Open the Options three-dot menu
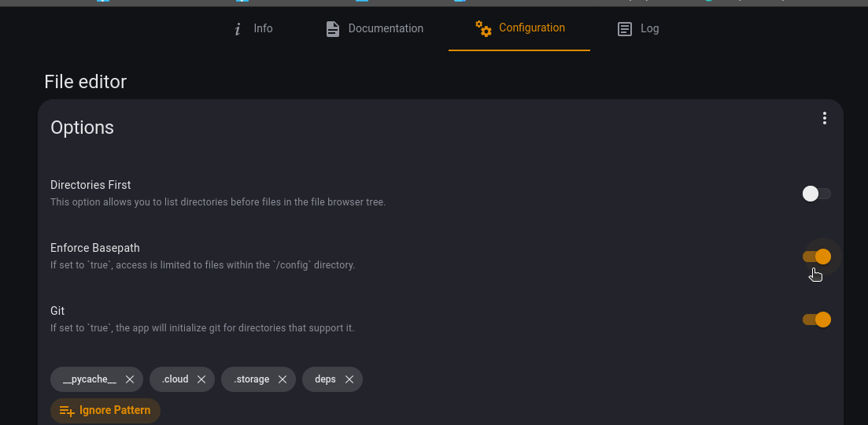 (824, 118)
